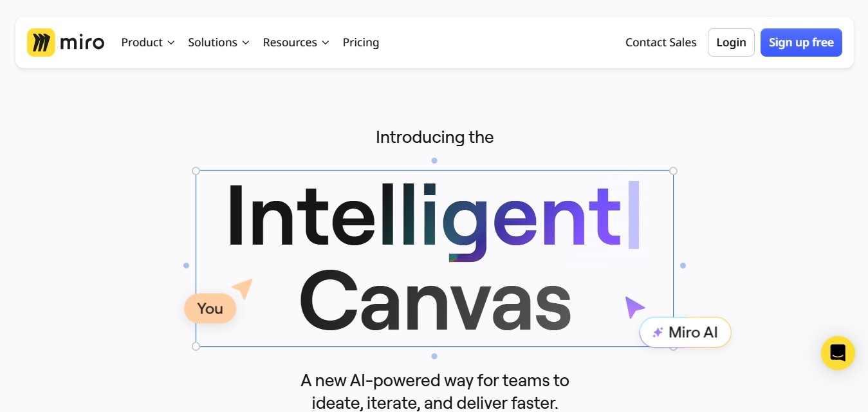The height and width of the screenshot is (412, 868).
Task: Open Contact Sales link
Action: (661, 42)
